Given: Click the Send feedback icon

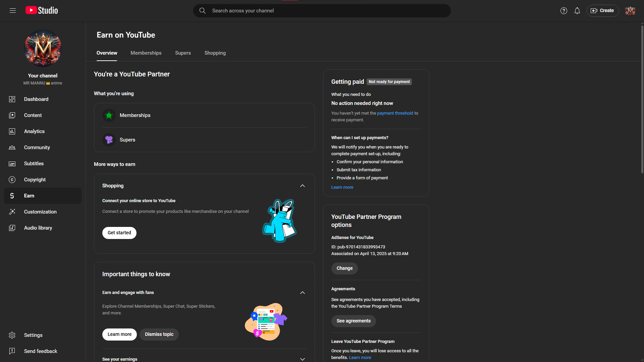Looking at the screenshot, I should tap(12, 351).
